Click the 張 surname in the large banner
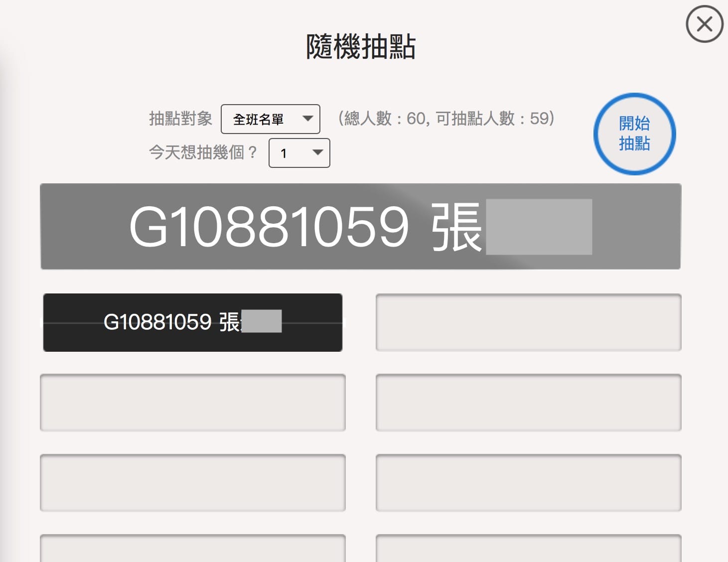Screen dimensions: 728x562 click(456, 227)
